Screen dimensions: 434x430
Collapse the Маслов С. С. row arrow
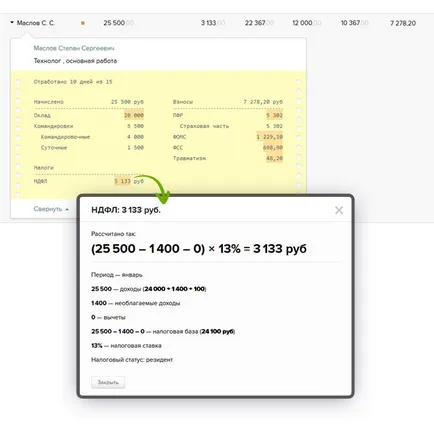click(12, 23)
